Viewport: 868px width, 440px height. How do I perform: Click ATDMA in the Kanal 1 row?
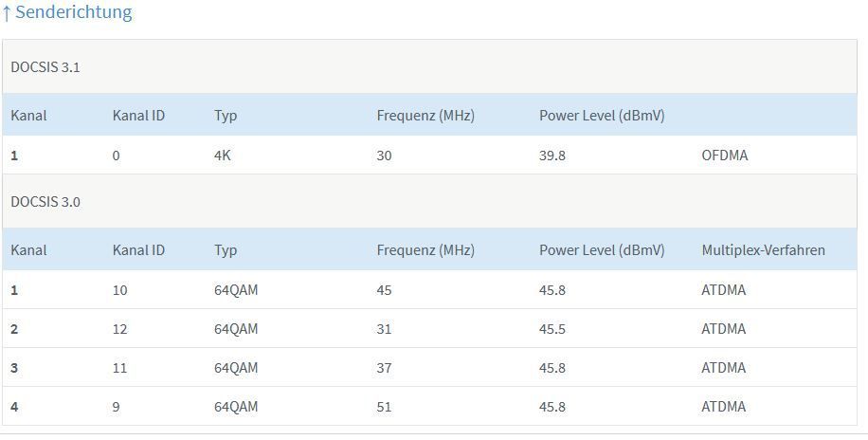(723, 290)
